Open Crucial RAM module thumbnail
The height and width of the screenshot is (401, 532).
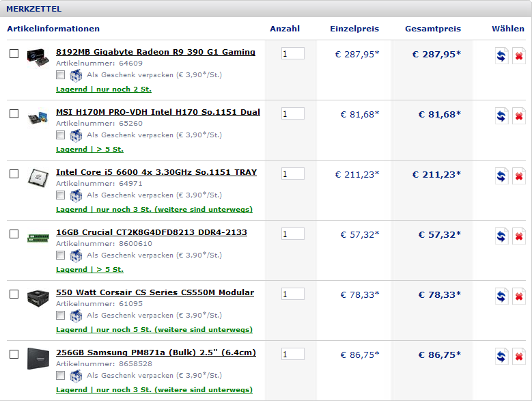pos(38,238)
